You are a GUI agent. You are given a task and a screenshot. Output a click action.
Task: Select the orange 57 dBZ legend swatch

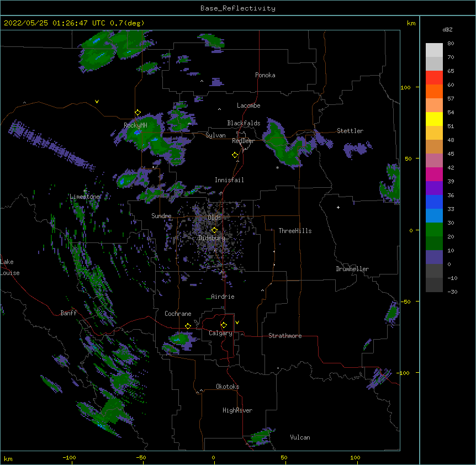(x=434, y=91)
